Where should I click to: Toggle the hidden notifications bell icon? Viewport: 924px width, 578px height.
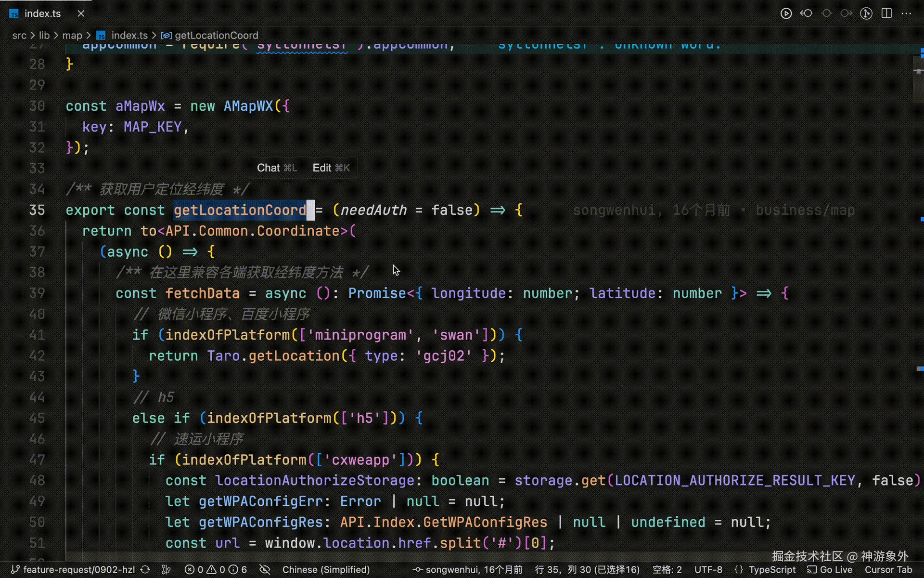[x=265, y=570]
